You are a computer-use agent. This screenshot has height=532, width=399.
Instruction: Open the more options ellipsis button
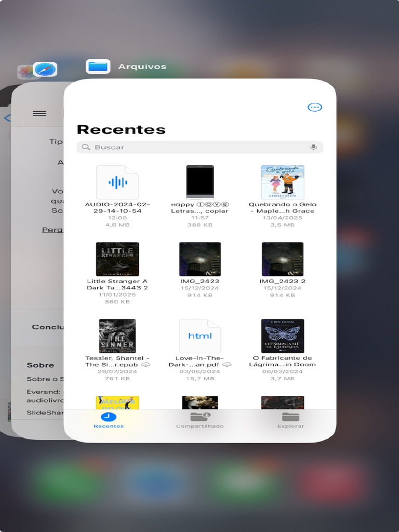[315, 107]
